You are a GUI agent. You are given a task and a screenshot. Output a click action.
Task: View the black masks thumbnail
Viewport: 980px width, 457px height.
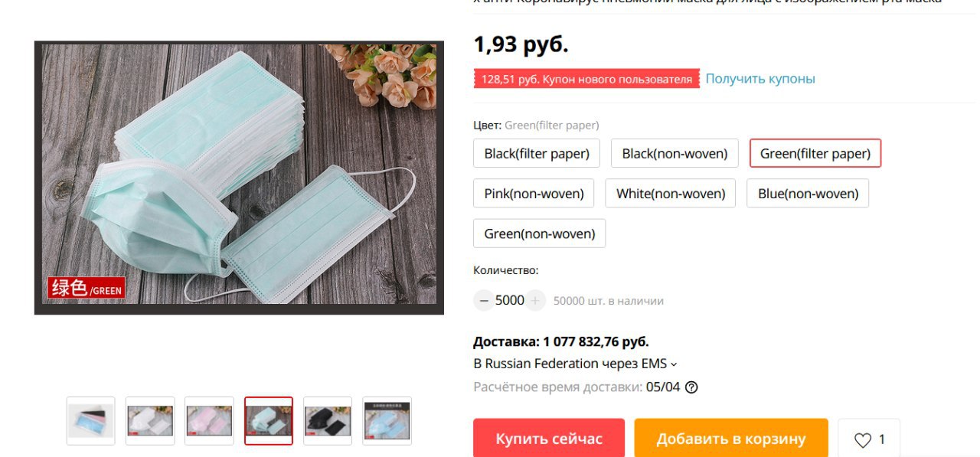(328, 420)
